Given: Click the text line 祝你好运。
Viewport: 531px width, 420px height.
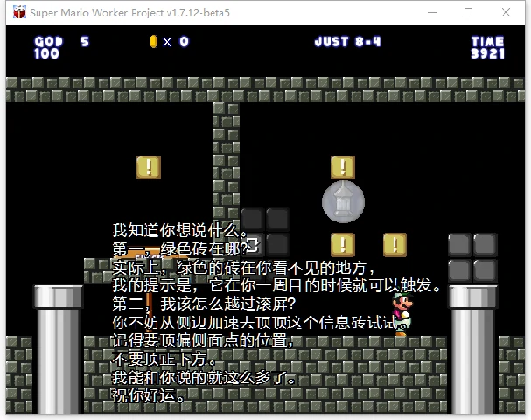Looking at the screenshot, I should (149, 395).
